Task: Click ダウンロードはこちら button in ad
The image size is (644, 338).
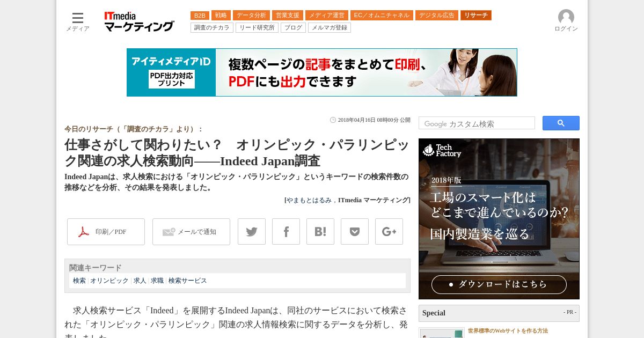Action: 499,284
